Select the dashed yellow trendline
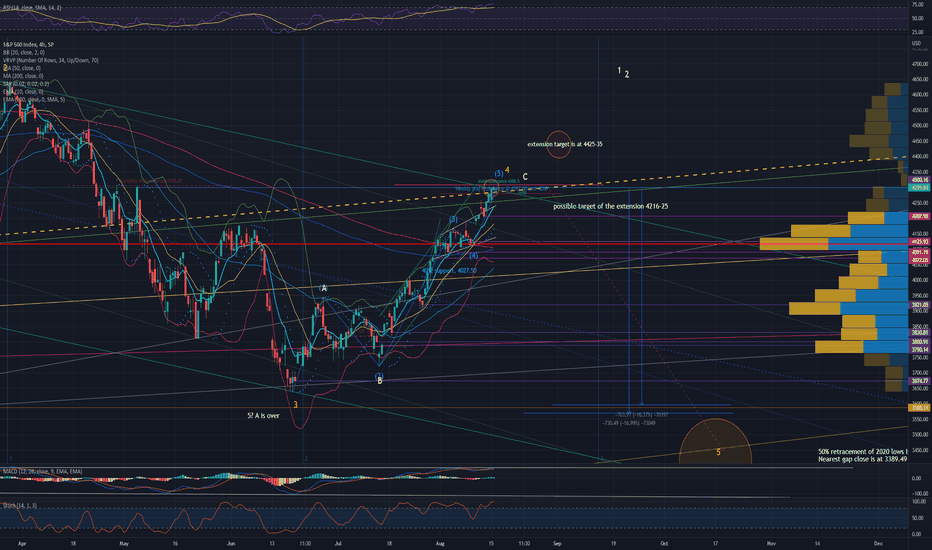 tap(452, 196)
